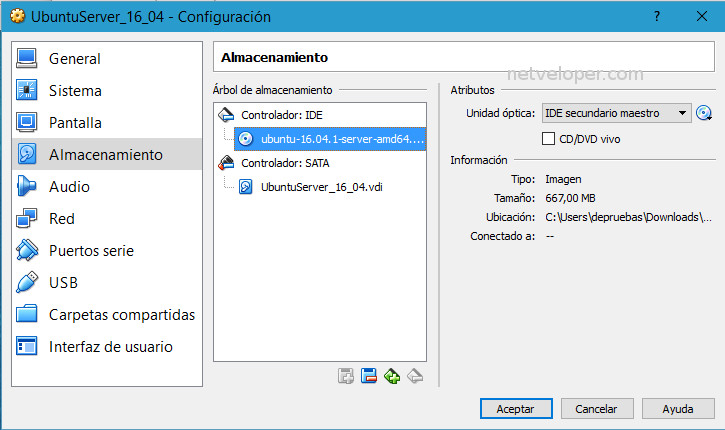Click the Carpetas compartidas folder icon
This screenshot has width=725, height=430.
point(26,313)
